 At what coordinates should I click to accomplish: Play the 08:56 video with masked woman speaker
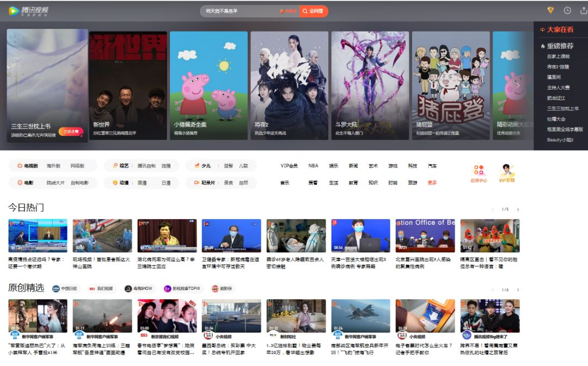(x=360, y=235)
